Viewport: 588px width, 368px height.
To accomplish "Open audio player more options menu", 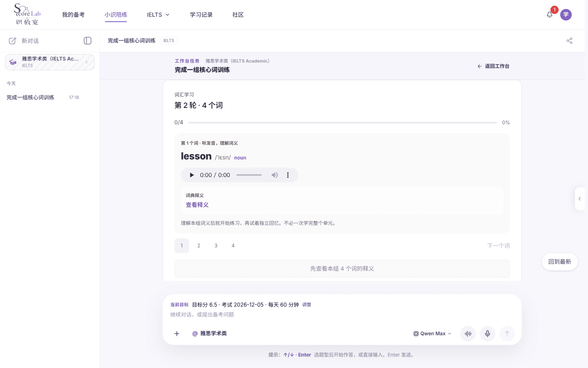I will coord(288,175).
